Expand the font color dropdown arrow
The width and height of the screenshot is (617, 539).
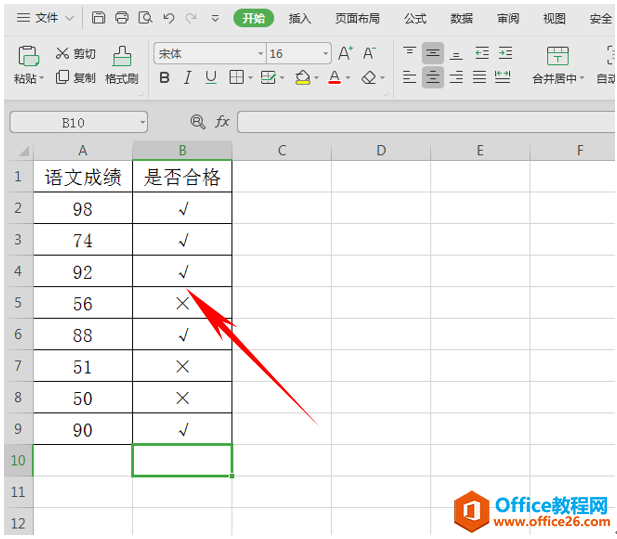click(348, 78)
